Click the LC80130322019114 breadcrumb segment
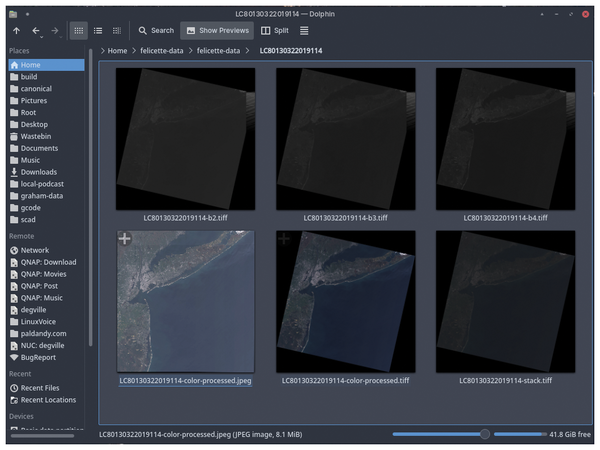This screenshot has width=600, height=450. 291,51
